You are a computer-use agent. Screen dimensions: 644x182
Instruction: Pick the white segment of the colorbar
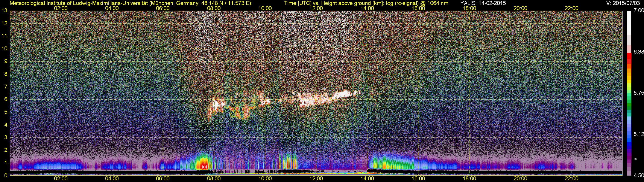click(629, 22)
